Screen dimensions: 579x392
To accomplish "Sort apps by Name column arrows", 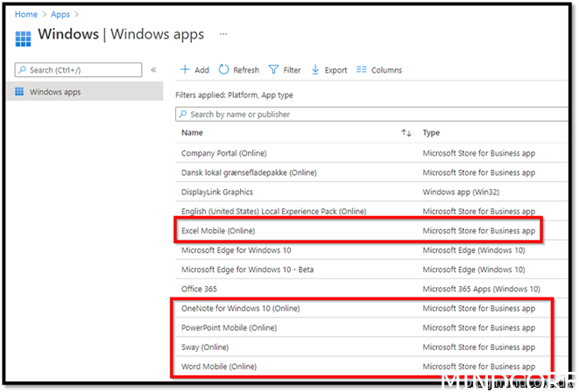I will (x=406, y=133).
